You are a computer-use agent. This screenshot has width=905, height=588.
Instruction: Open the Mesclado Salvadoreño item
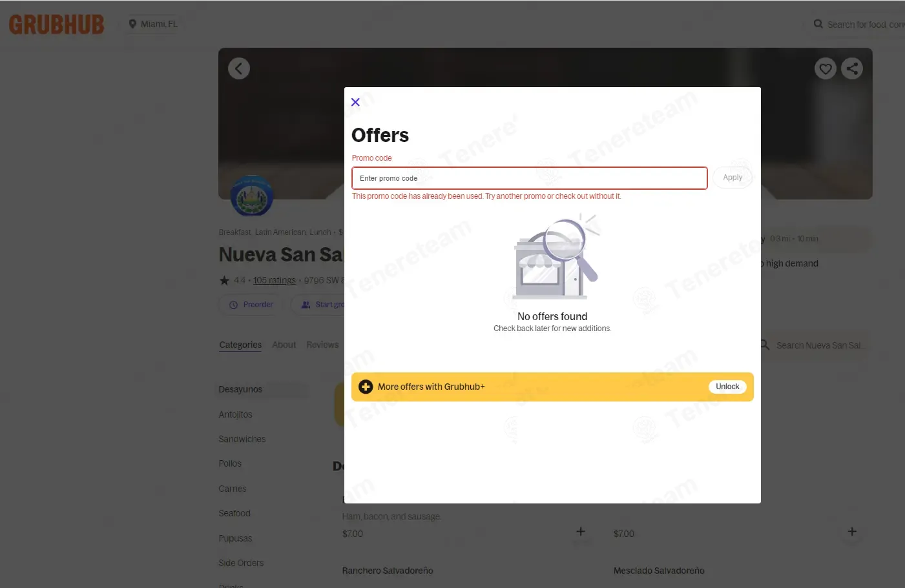[x=659, y=571]
